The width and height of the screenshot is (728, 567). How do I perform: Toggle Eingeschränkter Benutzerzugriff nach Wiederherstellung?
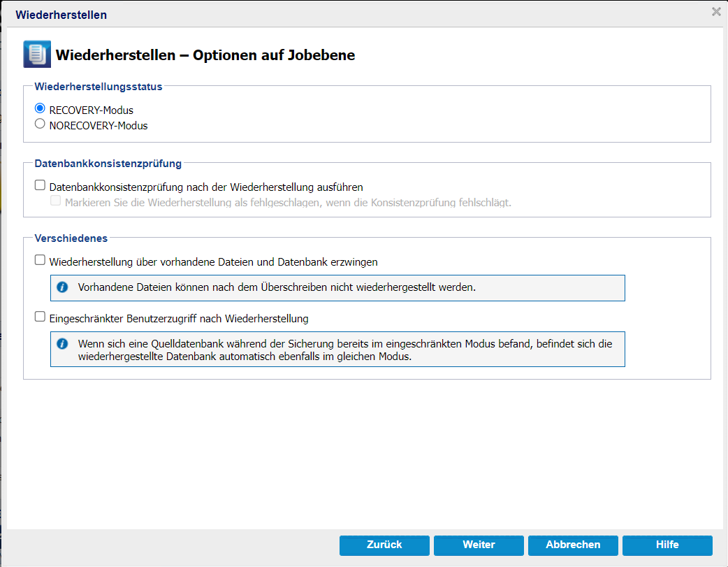point(40,317)
